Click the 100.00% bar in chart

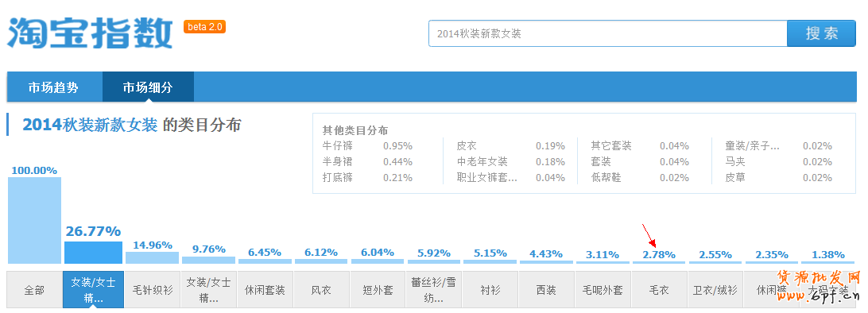click(34, 220)
